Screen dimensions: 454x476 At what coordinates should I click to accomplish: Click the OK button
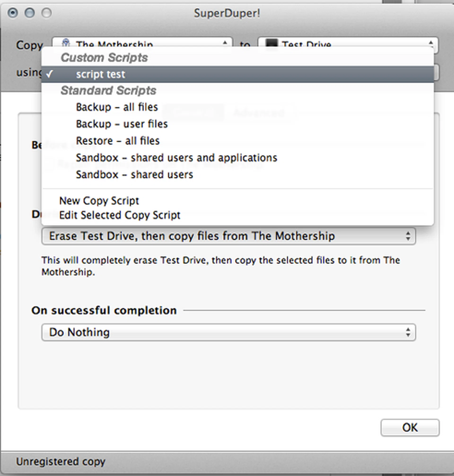410,427
